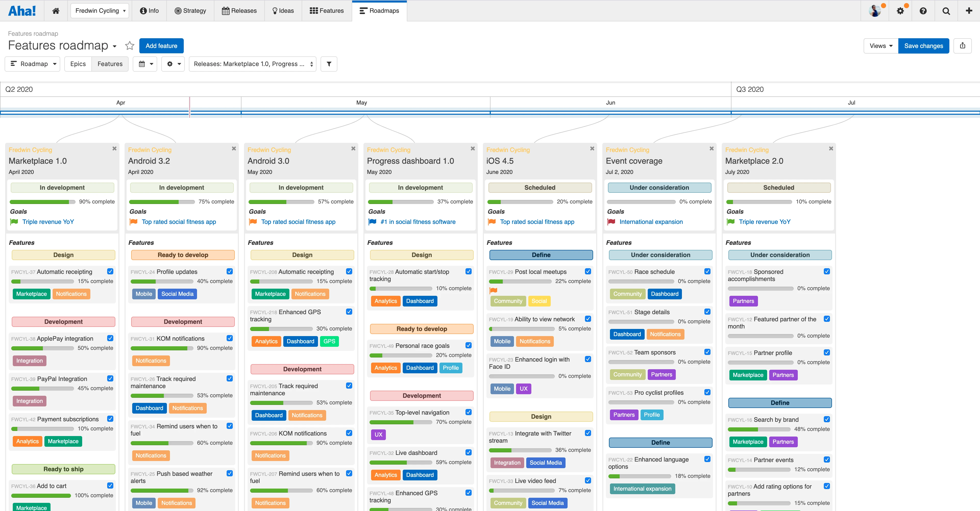Open the Top rated social fitness app goal link
Image resolution: width=980 pixels, height=511 pixels.
tap(179, 222)
